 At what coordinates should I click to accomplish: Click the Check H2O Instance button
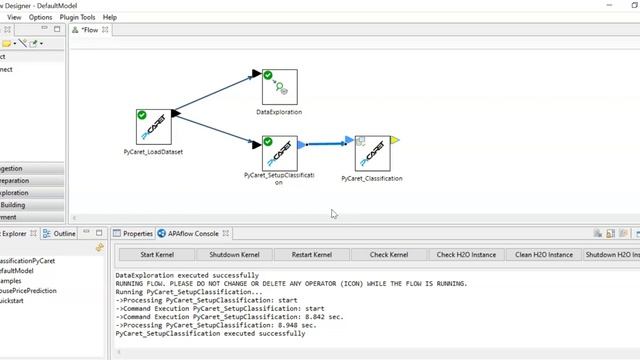point(467,255)
